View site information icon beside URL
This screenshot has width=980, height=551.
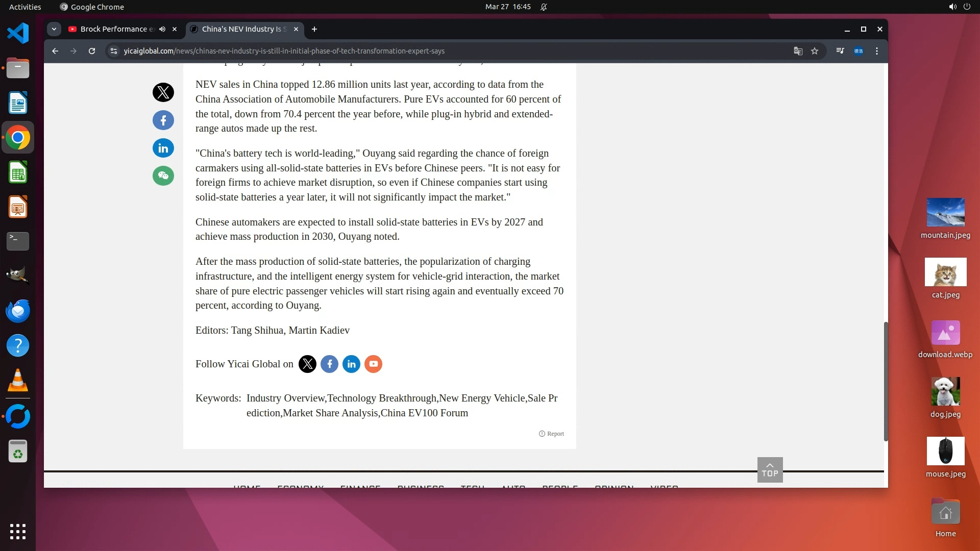tap(114, 51)
